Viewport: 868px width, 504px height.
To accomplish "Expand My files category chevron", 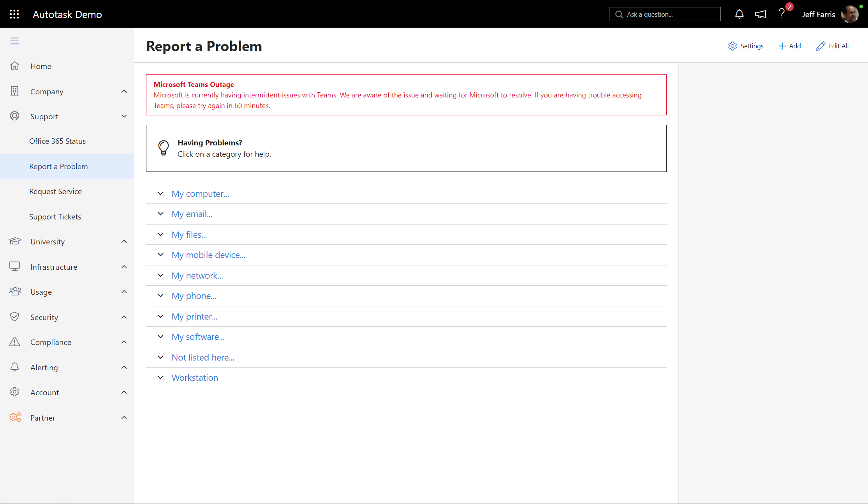I will (160, 234).
